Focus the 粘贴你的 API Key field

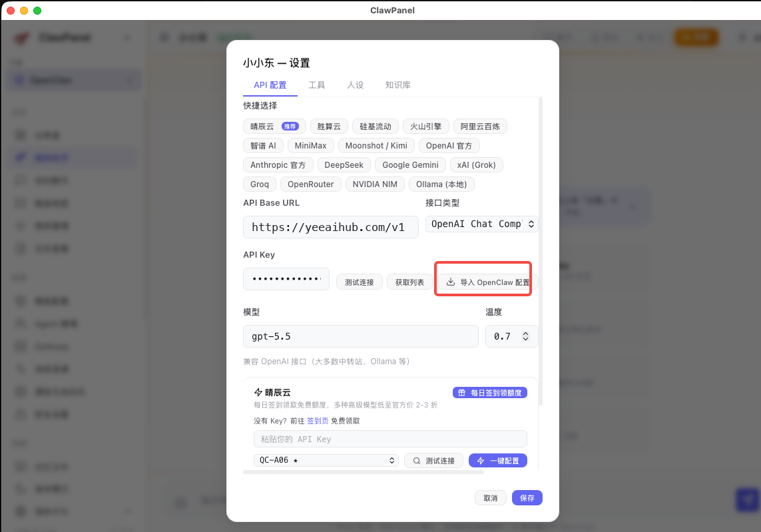point(390,439)
